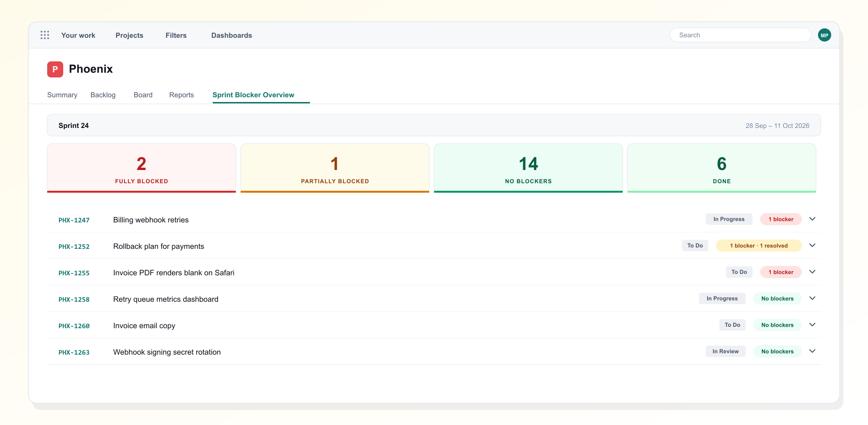Click the MP user avatar
This screenshot has height=425, width=868.
coord(824,35)
